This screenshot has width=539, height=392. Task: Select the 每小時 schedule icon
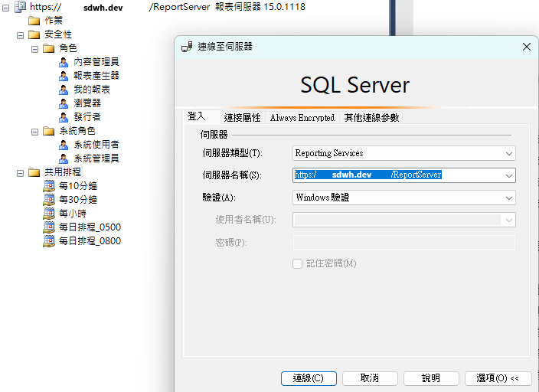coord(49,214)
